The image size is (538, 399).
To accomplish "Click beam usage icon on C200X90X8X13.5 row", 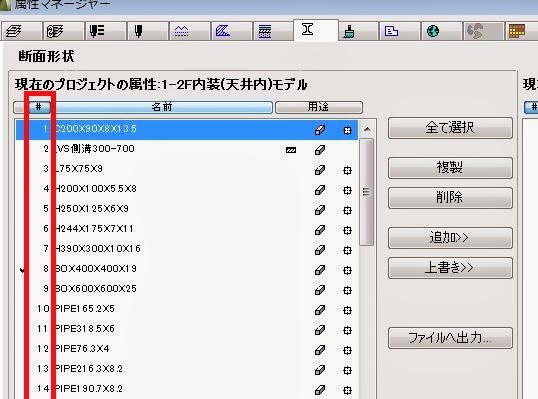I will [x=320, y=130].
